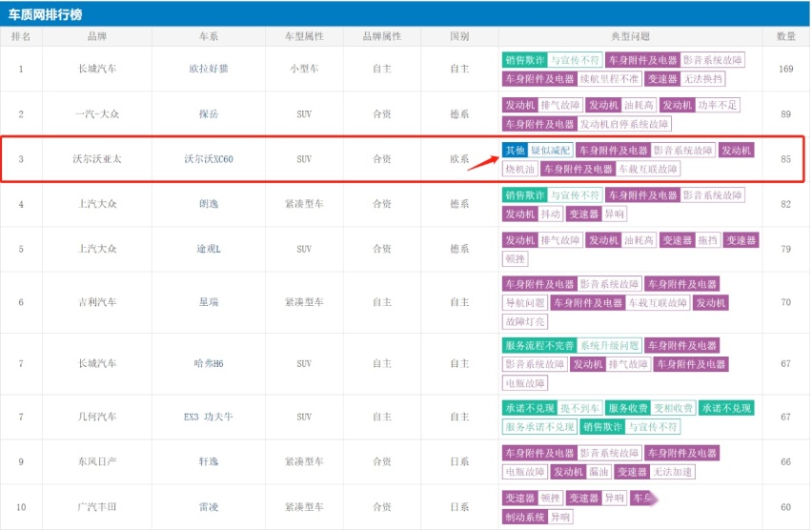Click the 导航问题 tag for 星瑞
Viewport: 812px width, 530px height.
(x=525, y=303)
